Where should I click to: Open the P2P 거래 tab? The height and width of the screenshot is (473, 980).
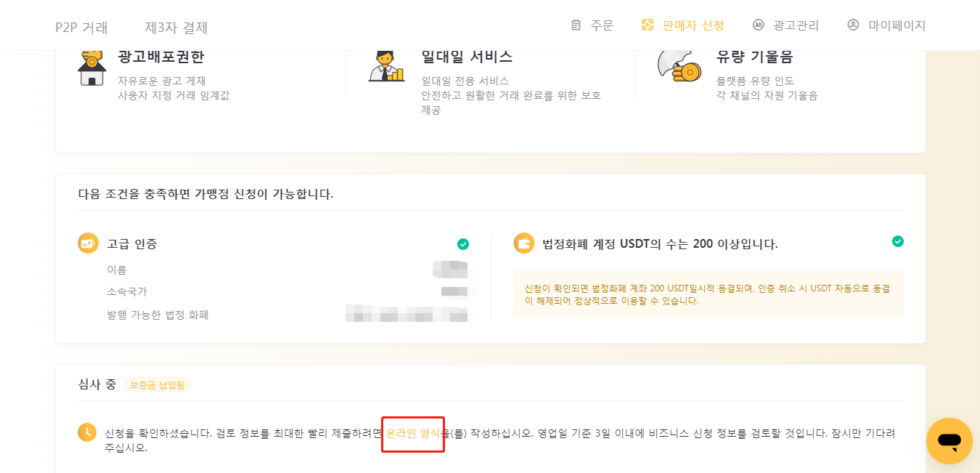tap(81, 28)
